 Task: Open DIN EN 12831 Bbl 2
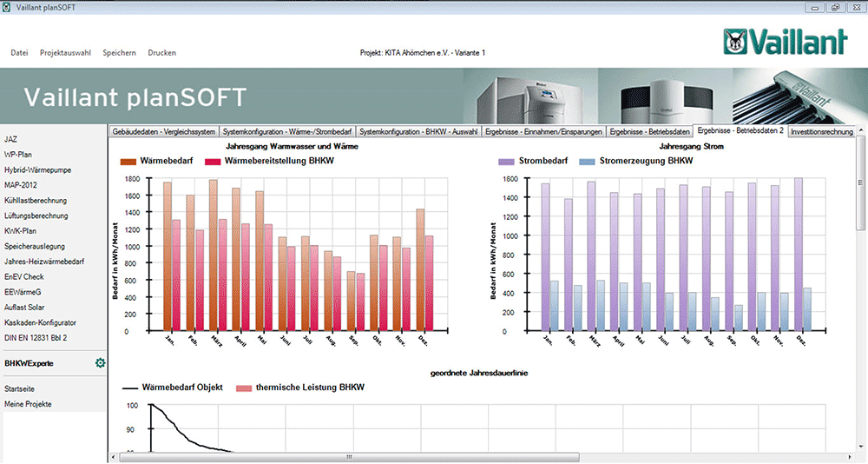[36, 338]
